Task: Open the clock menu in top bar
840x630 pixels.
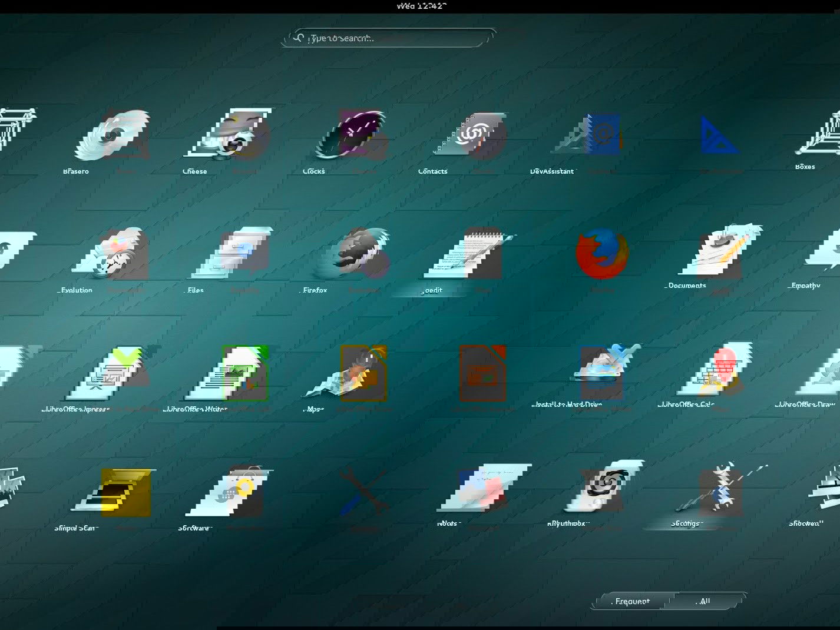Action: [421, 6]
